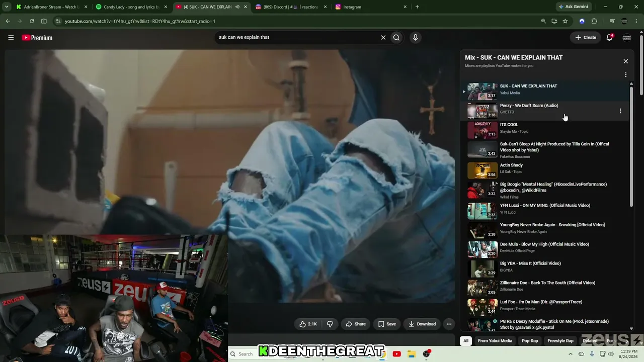644x362 pixels.
Task: Save the video to a playlist
Action: [x=387, y=324]
